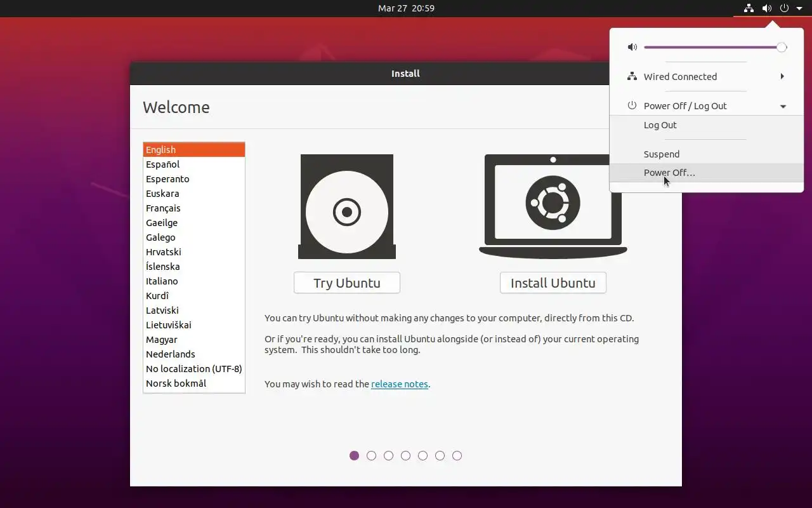812x508 pixels.
Task: Click the power icon in top bar
Action: tap(785, 8)
